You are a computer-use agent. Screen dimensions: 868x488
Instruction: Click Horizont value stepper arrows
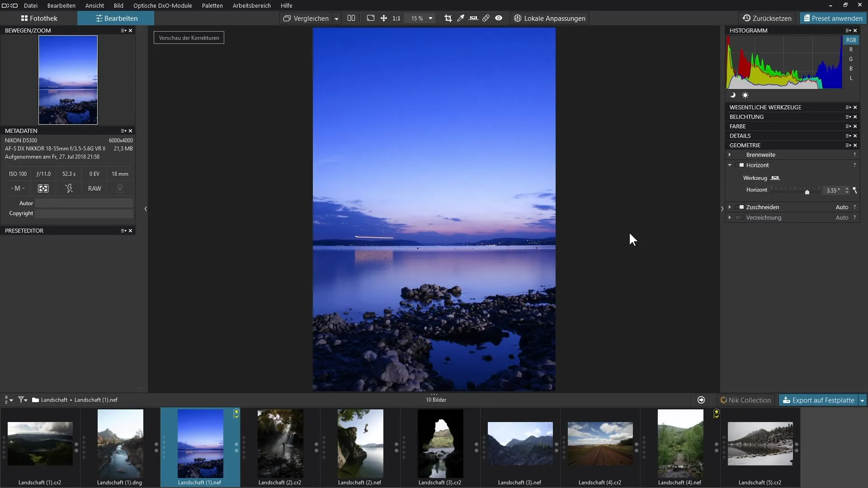click(847, 190)
